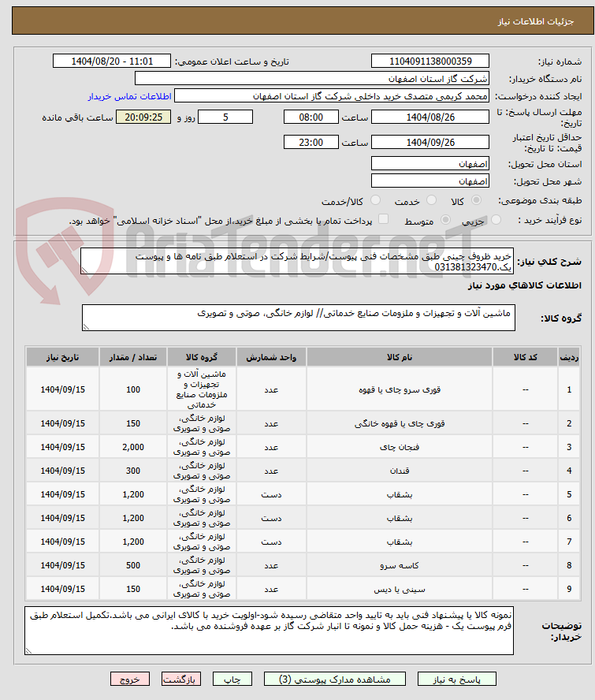Click the response deadline date 1404/08/26 field
Viewport: 595px width, 700px height.
point(430,117)
